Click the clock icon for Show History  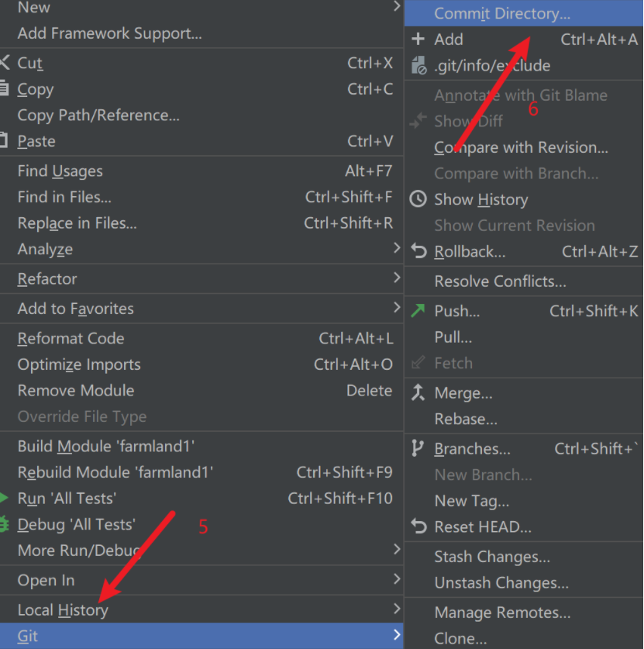pyautogui.click(x=418, y=199)
